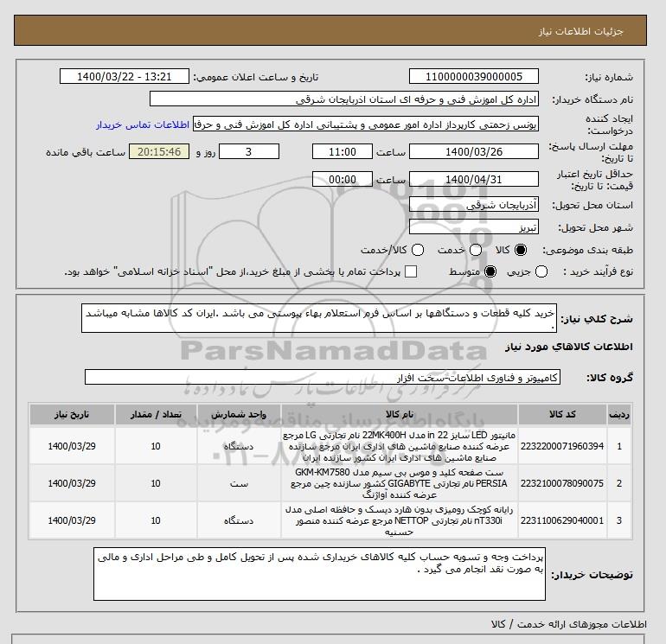Viewport: 666px width, 644px height.
Task: Click the GIGABYTE GKM-KM7580 keyboard set name
Action: 400,483
